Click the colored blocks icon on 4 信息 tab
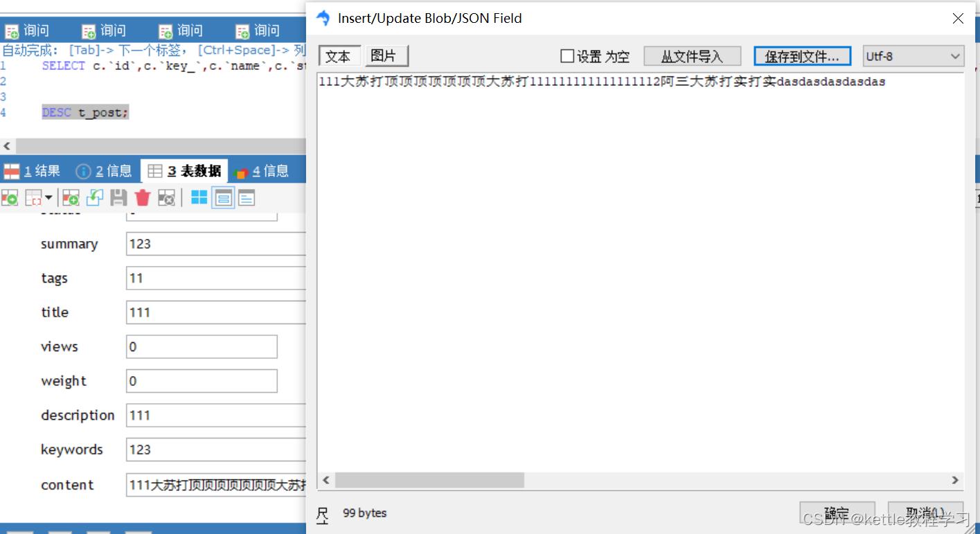This screenshot has width=980, height=534. coord(241,172)
